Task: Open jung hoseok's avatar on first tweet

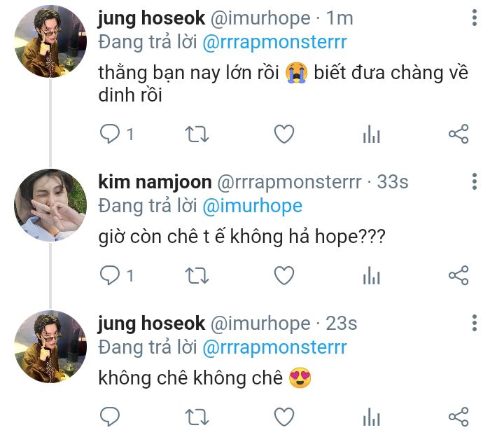Action: [x=50, y=41]
